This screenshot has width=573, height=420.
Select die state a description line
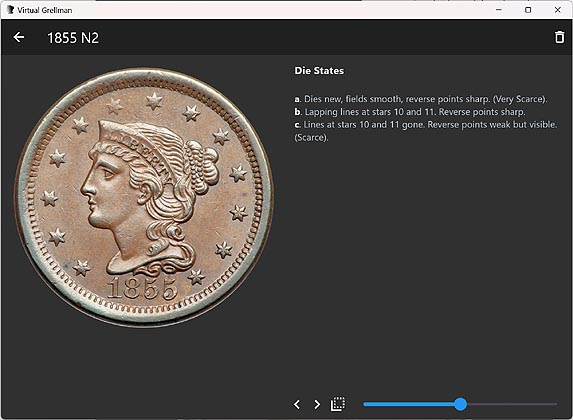[421, 99]
